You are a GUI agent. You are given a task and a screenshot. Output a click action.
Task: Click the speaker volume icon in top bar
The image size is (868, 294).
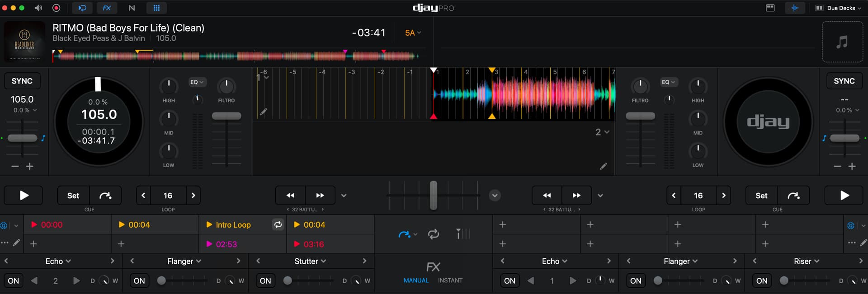coord(38,8)
